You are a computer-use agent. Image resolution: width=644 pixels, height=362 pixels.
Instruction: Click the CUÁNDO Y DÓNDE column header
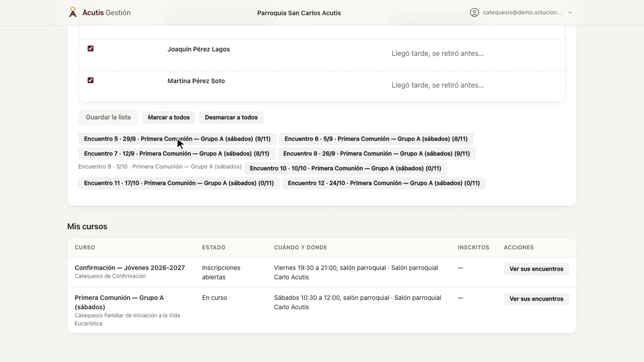point(301,247)
